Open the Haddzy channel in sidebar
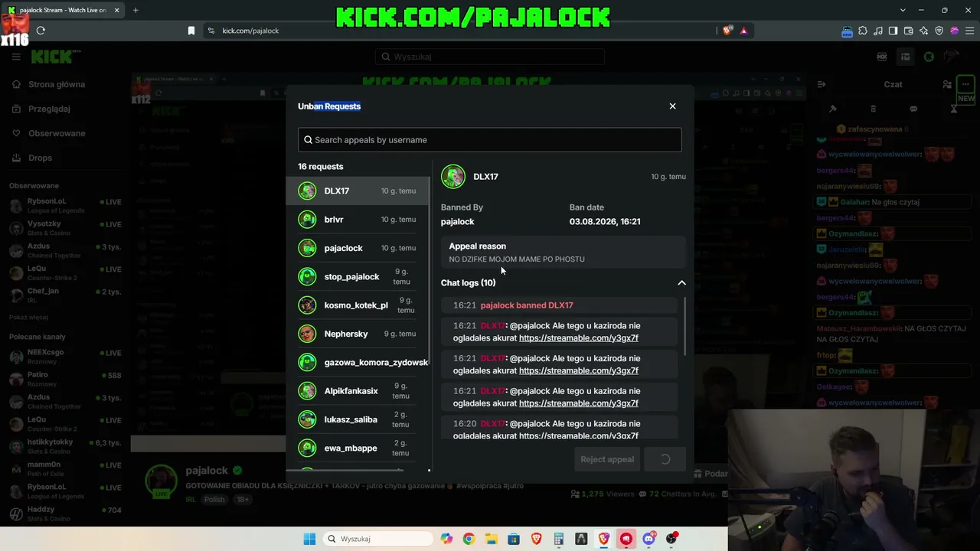Image resolution: width=980 pixels, height=551 pixels. click(x=64, y=514)
